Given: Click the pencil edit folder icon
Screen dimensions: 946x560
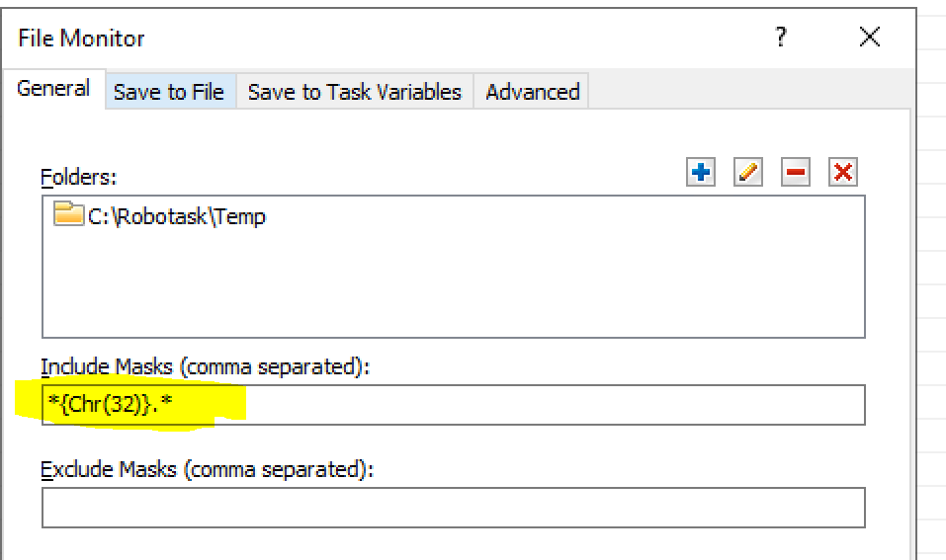Looking at the screenshot, I should point(748,173).
